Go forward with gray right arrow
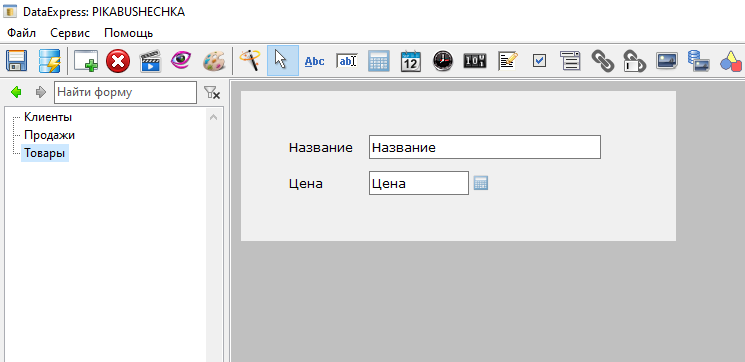This screenshot has width=745, height=362. click(41, 92)
